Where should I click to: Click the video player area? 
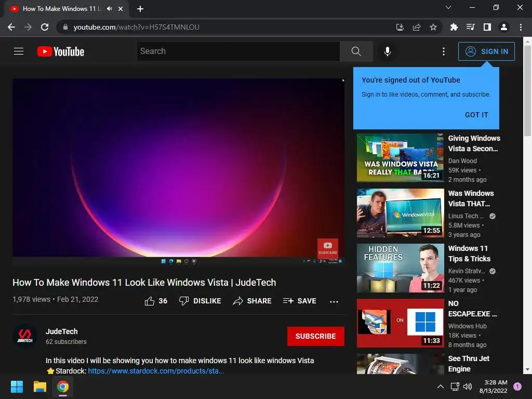tap(179, 171)
